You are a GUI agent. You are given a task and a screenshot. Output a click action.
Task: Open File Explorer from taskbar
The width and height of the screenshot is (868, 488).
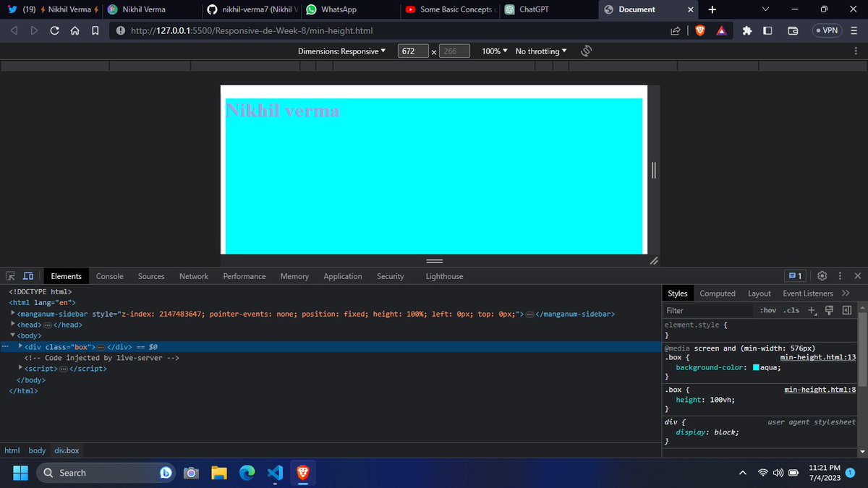pos(219,473)
